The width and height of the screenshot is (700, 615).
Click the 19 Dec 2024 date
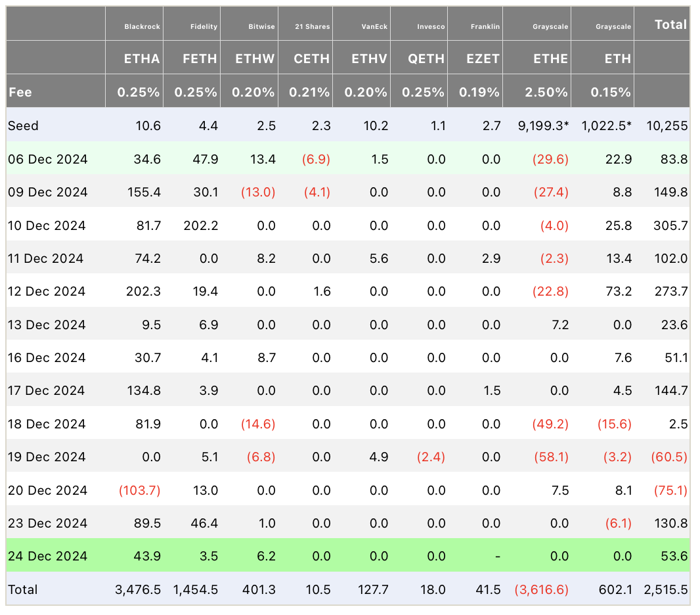[x=47, y=457]
